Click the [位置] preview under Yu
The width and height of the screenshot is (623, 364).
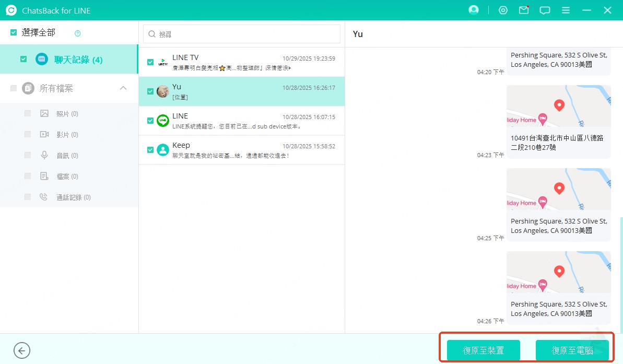pos(180,97)
